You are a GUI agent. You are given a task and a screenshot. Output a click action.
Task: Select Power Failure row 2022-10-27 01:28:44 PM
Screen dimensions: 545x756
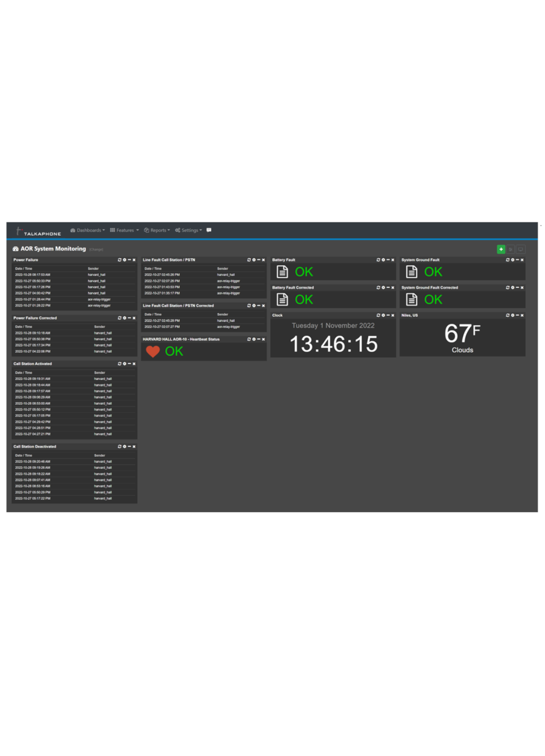[74, 299]
